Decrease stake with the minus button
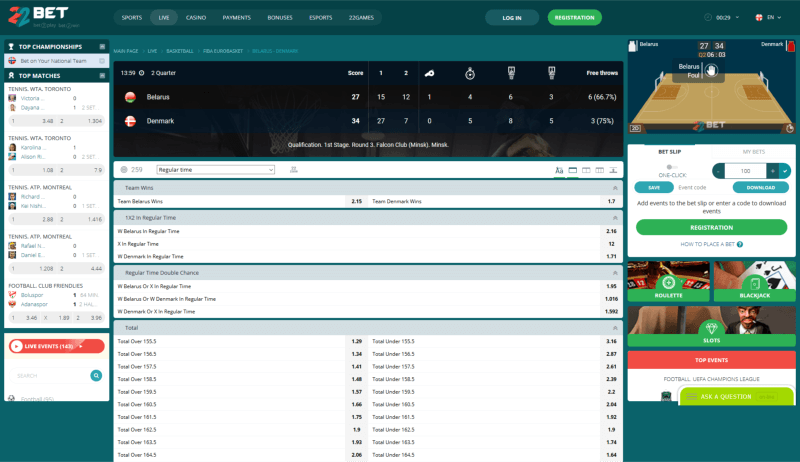 pyautogui.click(x=718, y=171)
